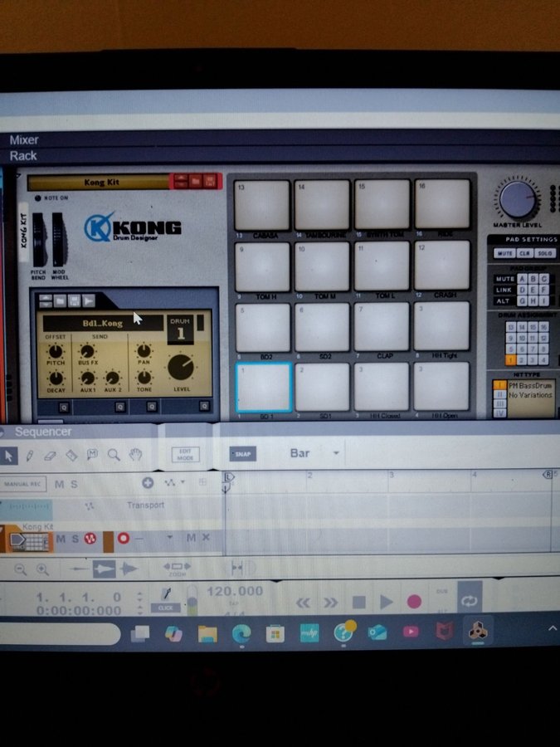Click the red Record button
The height and width of the screenshot is (747, 560).
[x=414, y=602]
